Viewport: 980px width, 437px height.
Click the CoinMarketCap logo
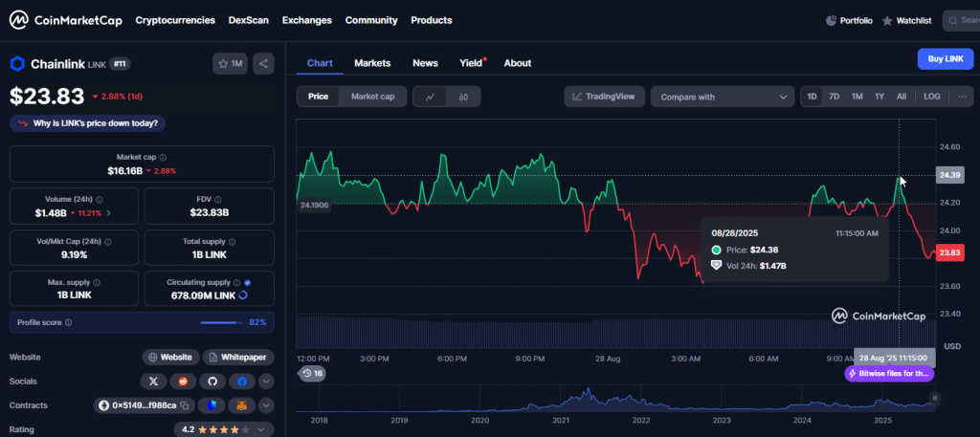pos(66,20)
